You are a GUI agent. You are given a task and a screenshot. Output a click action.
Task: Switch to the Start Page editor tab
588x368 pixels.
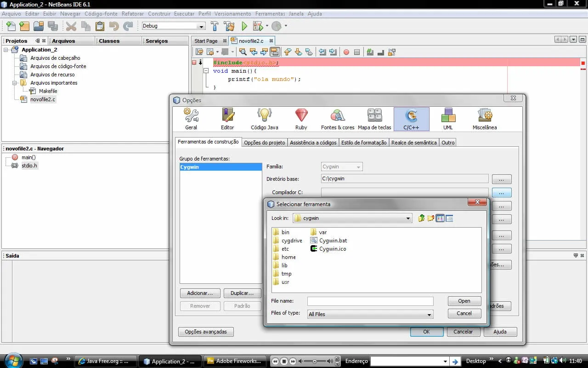pos(210,41)
